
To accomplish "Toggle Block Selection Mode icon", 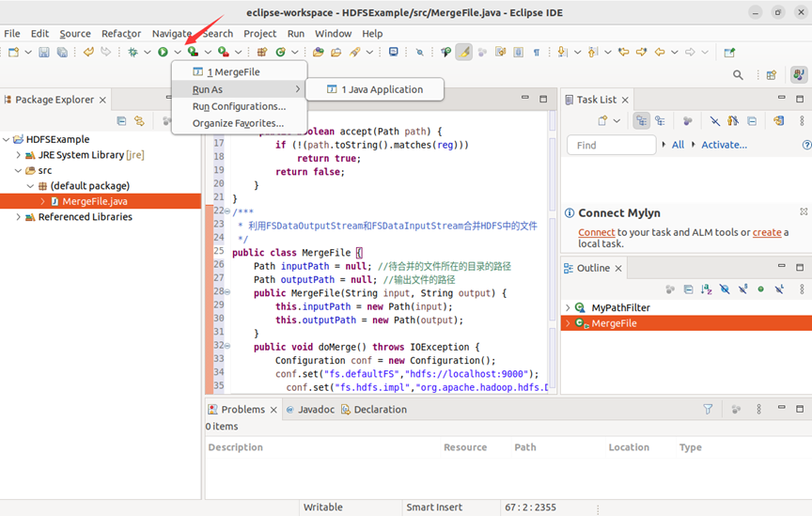I will [x=519, y=52].
